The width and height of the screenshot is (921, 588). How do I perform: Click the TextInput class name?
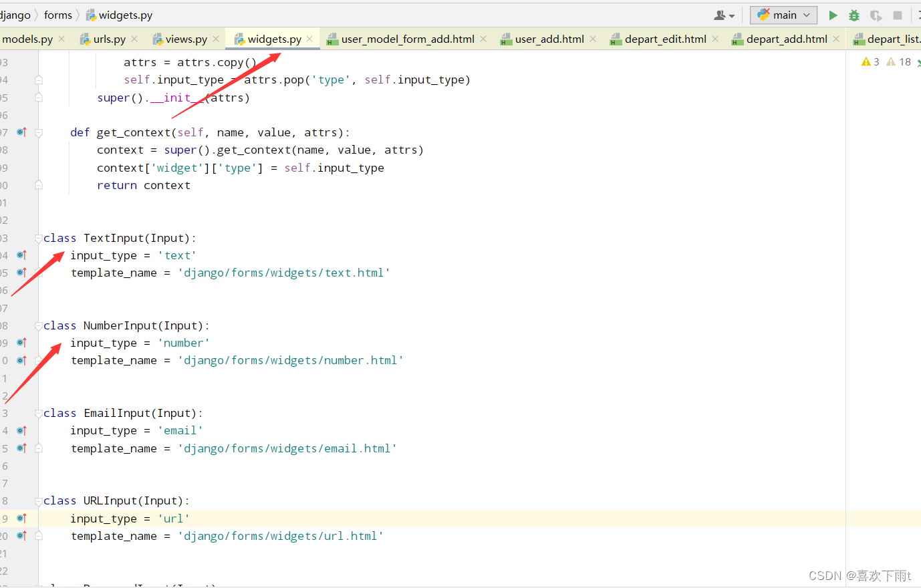(114, 238)
